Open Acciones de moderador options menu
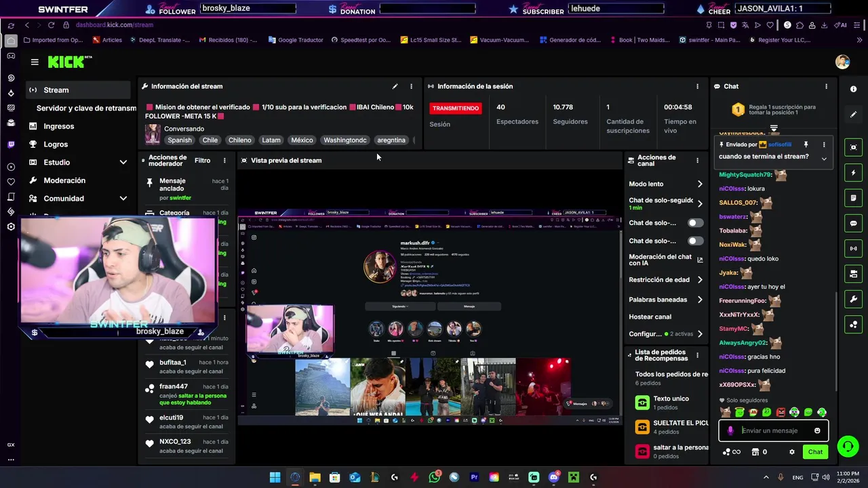This screenshot has width=868, height=488. 224,161
